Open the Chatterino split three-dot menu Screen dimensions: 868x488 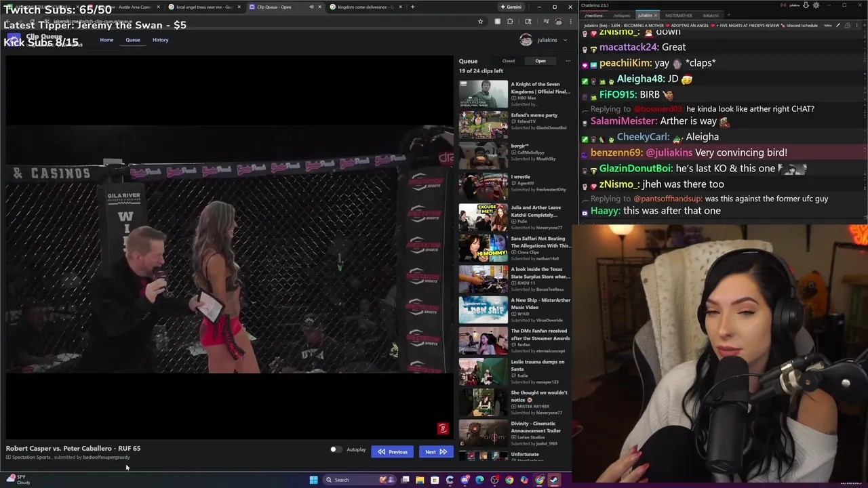coord(857,25)
